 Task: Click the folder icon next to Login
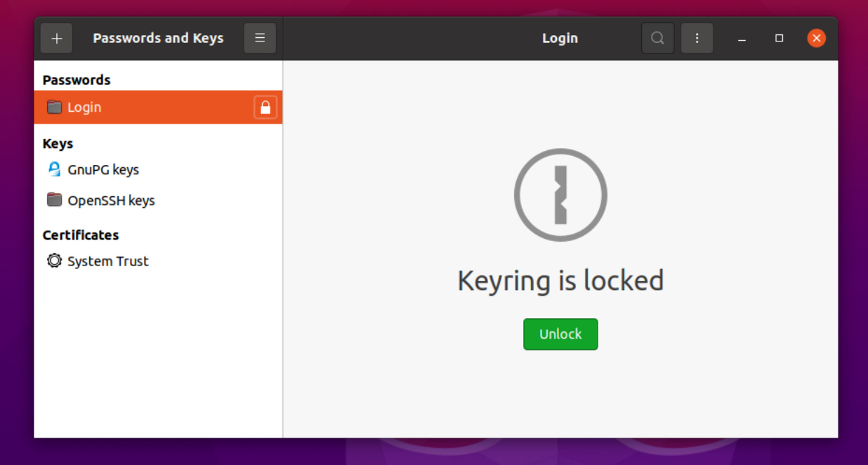coord(54,107)
